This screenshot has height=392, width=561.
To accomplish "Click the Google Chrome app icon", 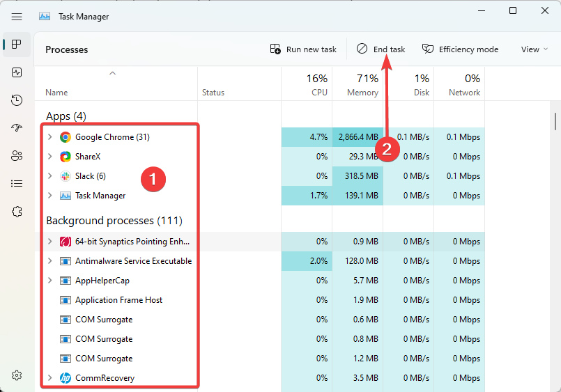I will tap(65, 137).
